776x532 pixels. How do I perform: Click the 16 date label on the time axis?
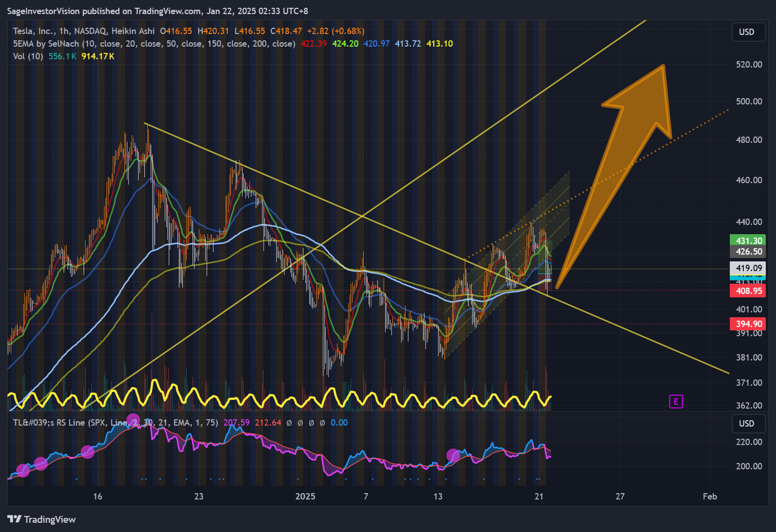(98, 497)
